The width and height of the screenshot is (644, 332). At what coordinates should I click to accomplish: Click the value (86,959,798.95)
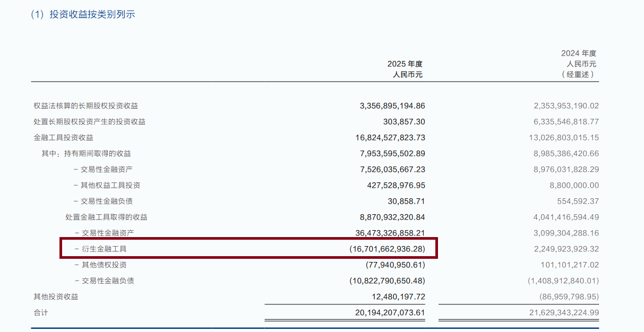pyautogui.click(x=570, y=297)
